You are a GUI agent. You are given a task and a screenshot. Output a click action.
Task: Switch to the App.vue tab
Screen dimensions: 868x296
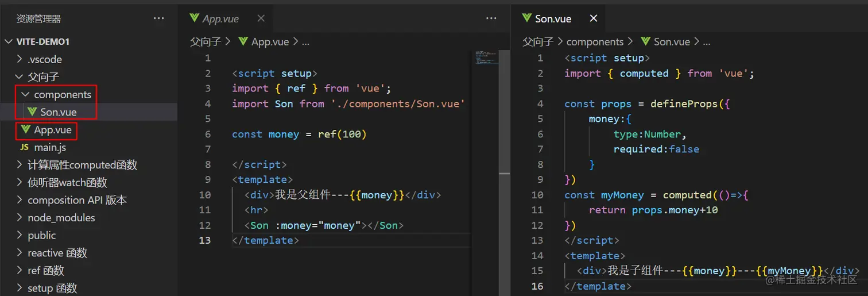[x=220, y=18]
